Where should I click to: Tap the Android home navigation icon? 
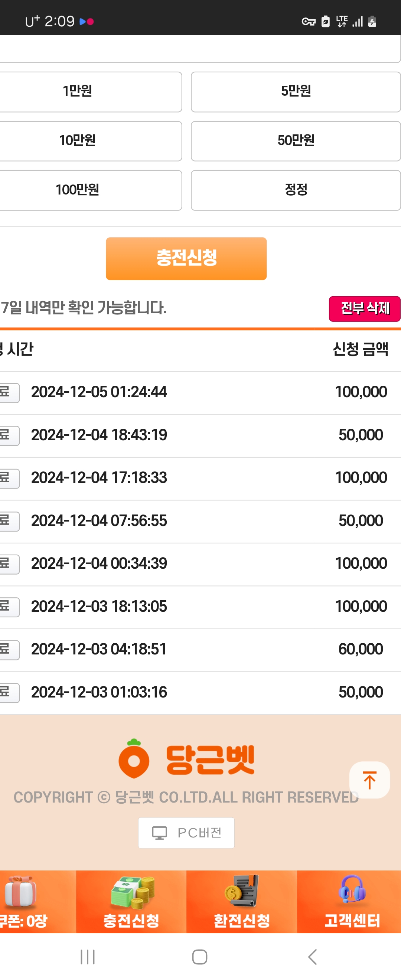(x=200, y=957)
